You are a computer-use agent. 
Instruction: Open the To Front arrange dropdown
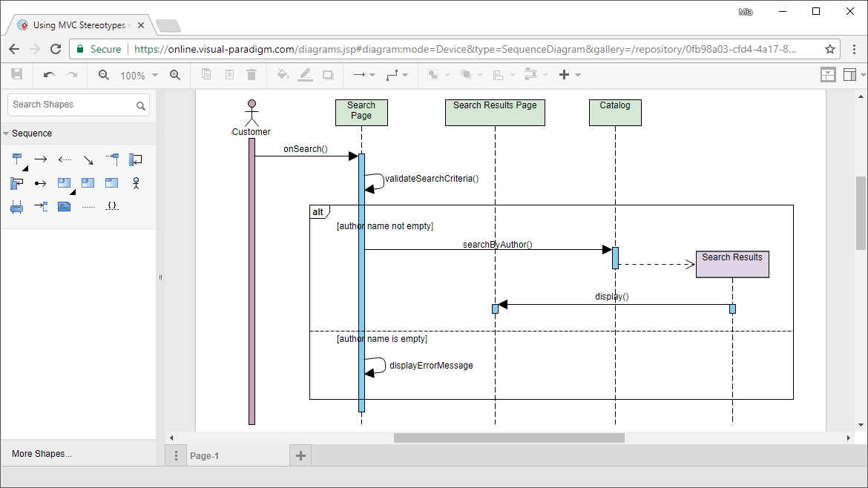pyautogui.click(x=471, y=75)
